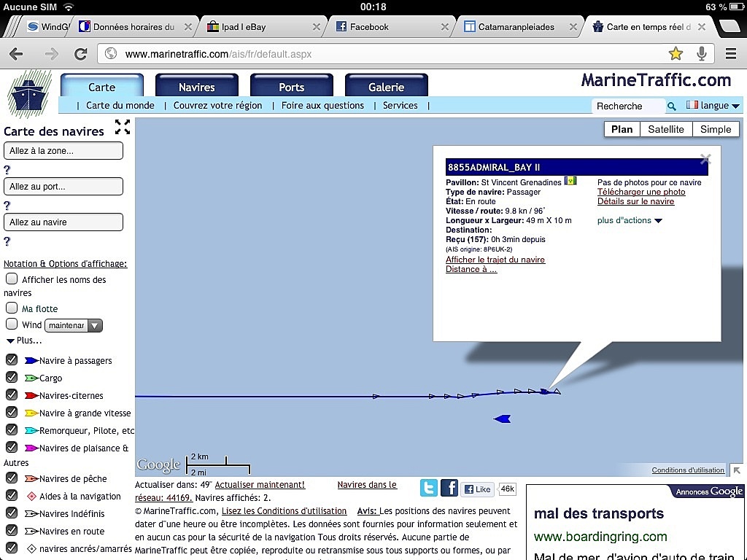Click the St Vincent Grenadines flag icon
The height and width of the screenshot is (560, 747).
570,181
